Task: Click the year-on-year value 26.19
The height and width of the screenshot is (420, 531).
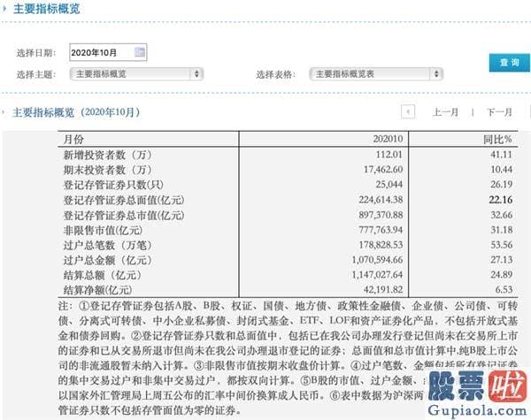Action: pyautogui.click(x=502, y=185)
